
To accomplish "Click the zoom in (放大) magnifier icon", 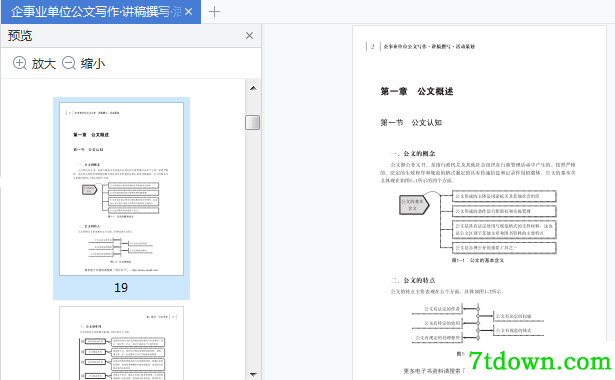I will 20,63.
